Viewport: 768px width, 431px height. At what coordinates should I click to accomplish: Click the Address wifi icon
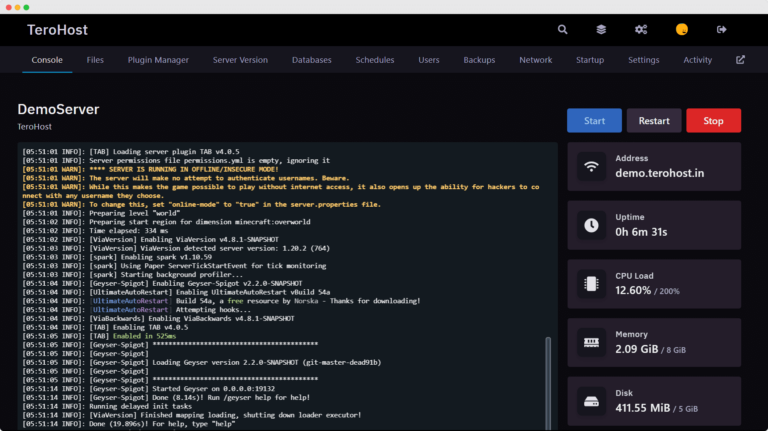[x=592, y=166]
